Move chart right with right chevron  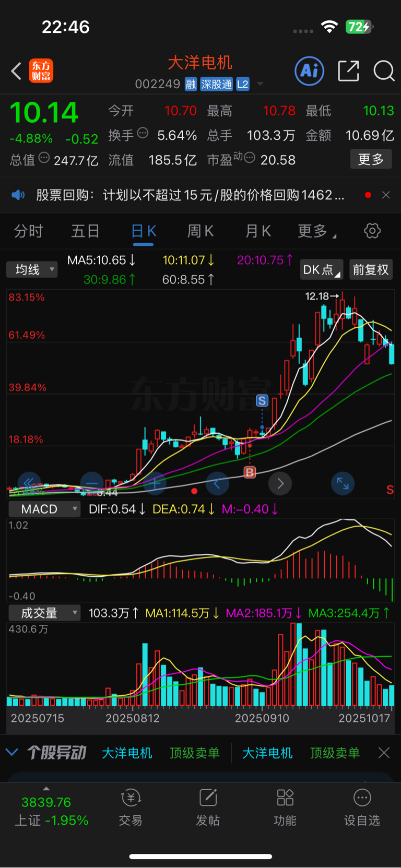point(280,483)
